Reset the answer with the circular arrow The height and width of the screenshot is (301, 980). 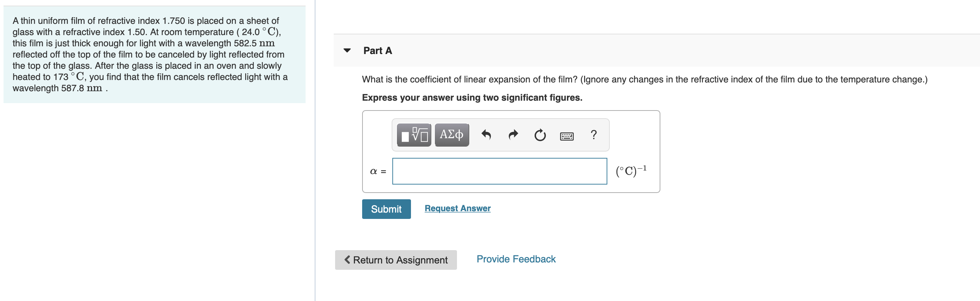[x=540, y=135]
